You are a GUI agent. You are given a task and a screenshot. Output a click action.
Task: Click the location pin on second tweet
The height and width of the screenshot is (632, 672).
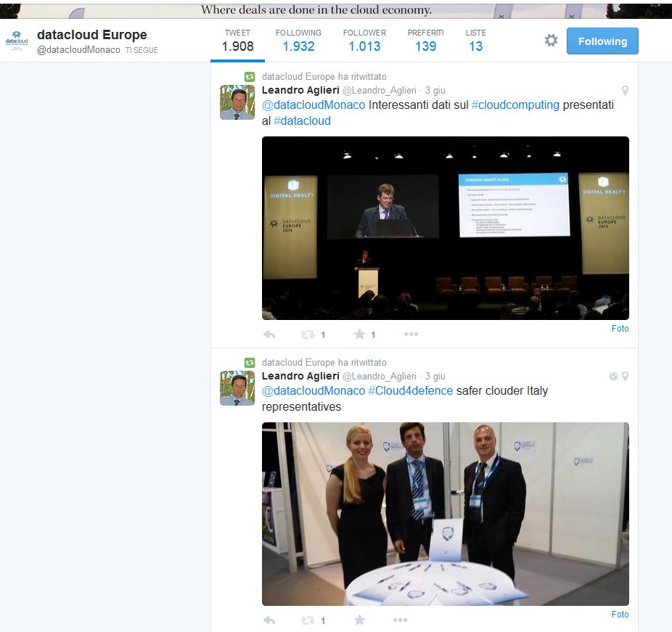(x=625, y=376)
